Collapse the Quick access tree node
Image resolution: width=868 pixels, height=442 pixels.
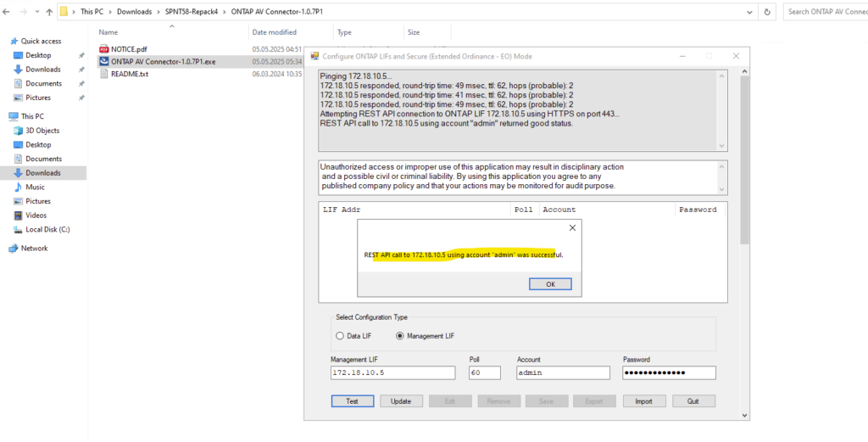pyautogui.click(x=4, y=41)
